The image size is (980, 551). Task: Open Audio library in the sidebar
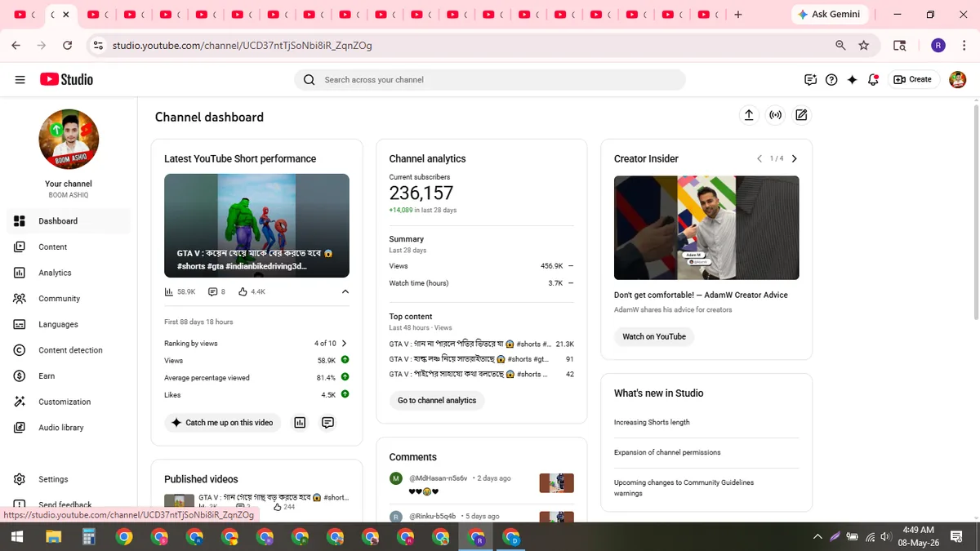(69, 428)
